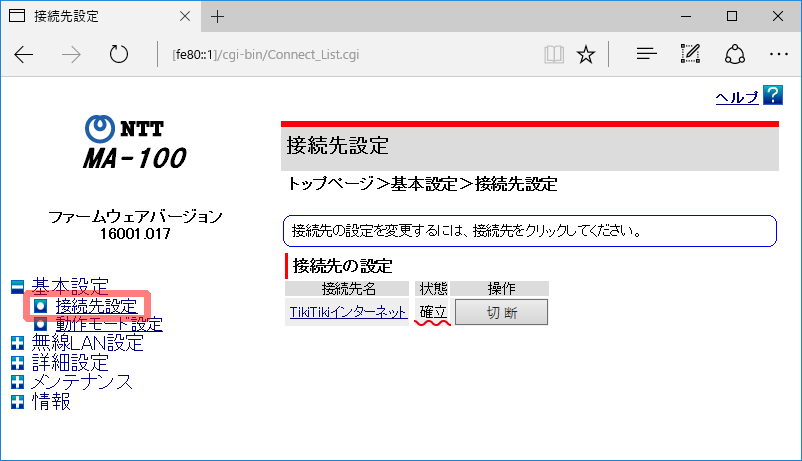Collapse the 基本設定 tree section
Viewport: 802px width, 461px height.
pos(17,286)
